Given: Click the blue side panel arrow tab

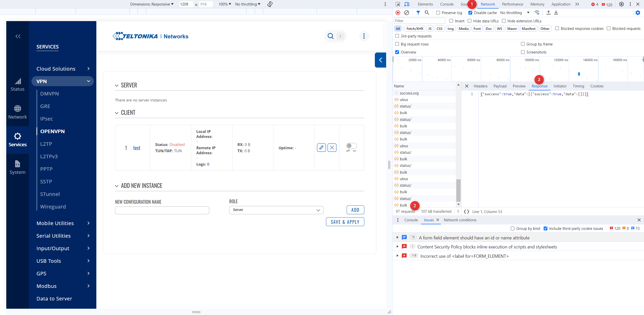Looking at the screenshot, I should (x=380, y=60).
